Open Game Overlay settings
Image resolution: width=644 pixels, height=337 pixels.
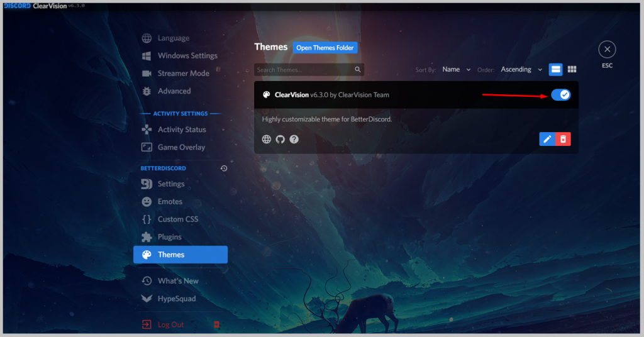point(180,147)
